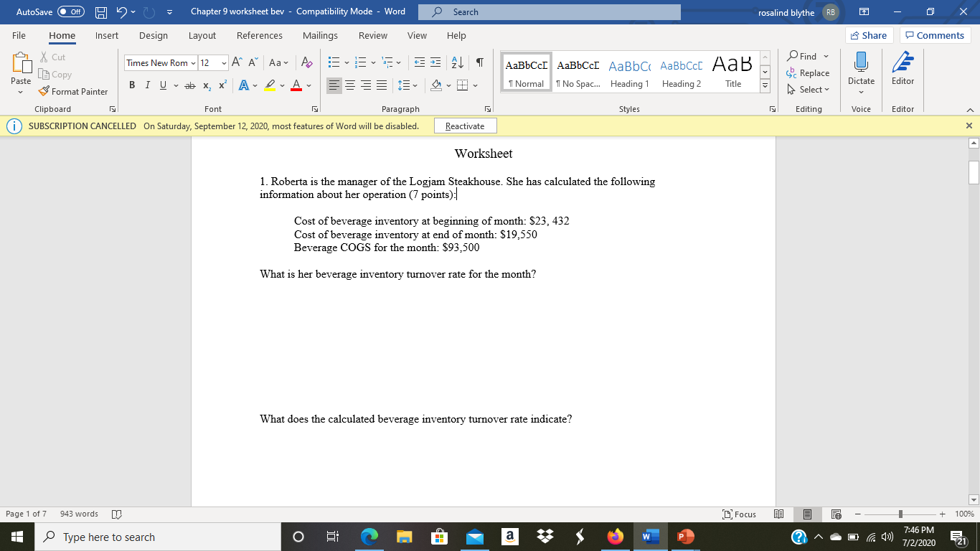Switch to Focus mode in status bar

(x=738, y=514)
